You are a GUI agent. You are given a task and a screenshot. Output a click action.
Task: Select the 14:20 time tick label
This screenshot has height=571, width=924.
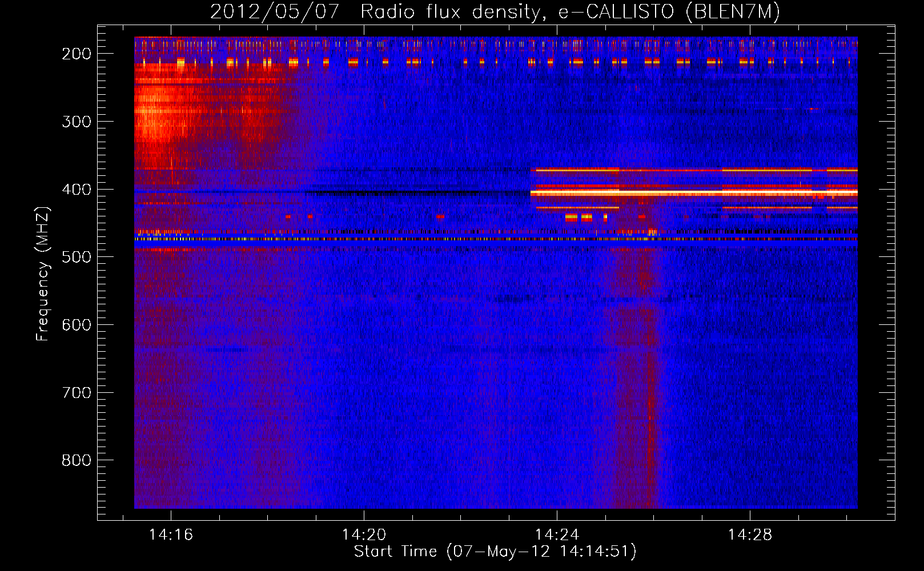364,535
